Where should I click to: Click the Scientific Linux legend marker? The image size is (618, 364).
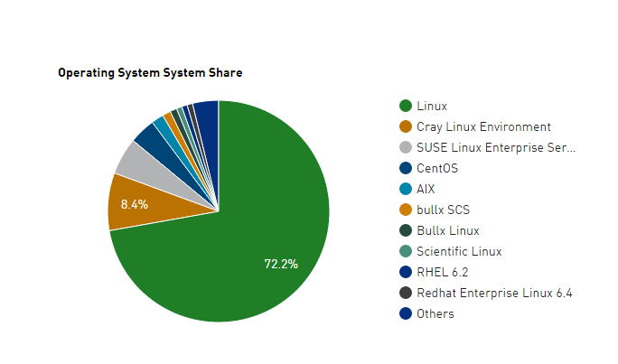point(406,252)
